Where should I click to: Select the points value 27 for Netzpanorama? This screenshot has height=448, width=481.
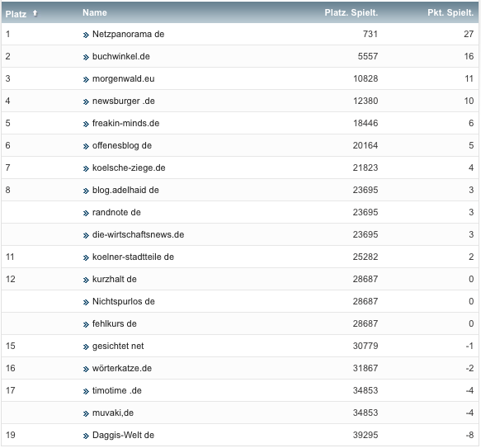tap(469, 34)
